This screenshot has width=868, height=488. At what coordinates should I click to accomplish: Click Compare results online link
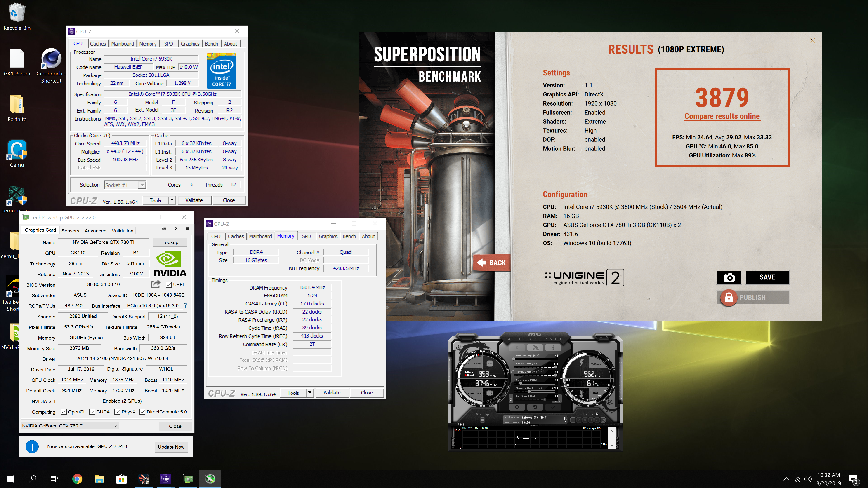[x=722, y=116]
